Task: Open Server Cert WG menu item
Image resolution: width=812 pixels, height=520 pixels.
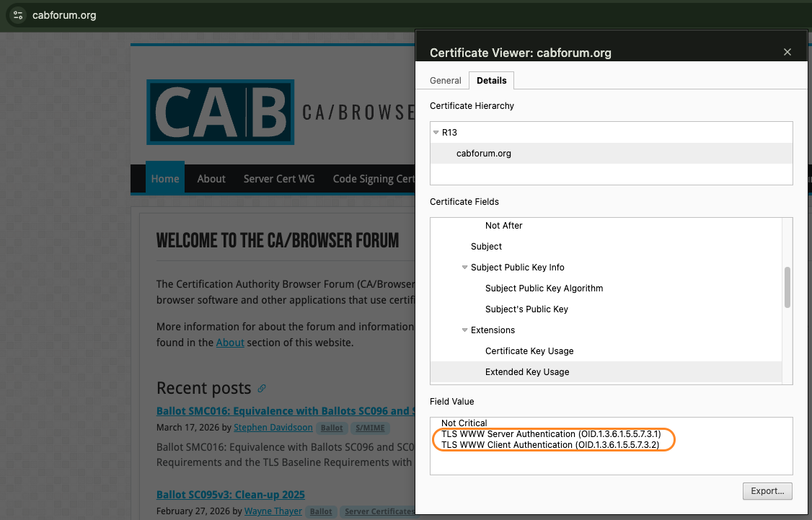Action: click(x=279, y=179)
